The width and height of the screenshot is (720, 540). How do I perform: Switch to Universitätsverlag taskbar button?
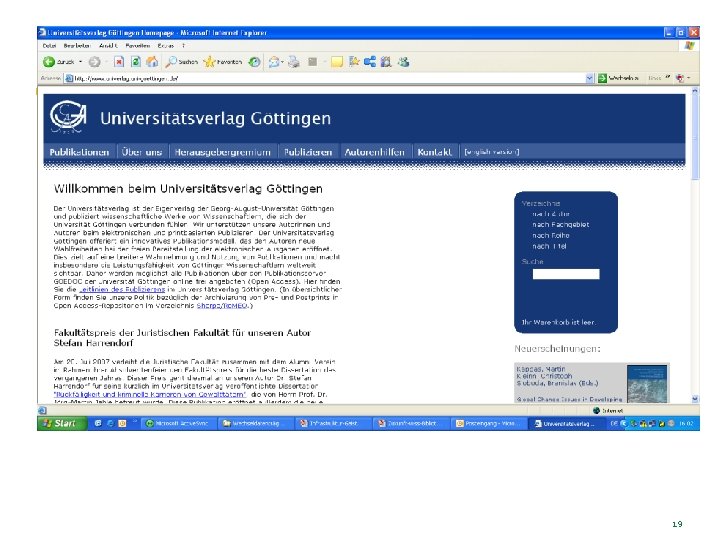point(566,423)
